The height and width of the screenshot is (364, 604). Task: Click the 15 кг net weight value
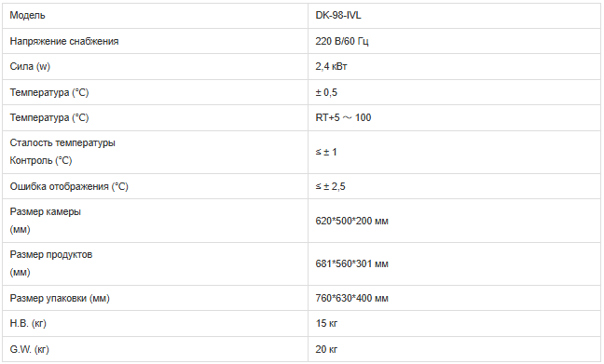326,323
